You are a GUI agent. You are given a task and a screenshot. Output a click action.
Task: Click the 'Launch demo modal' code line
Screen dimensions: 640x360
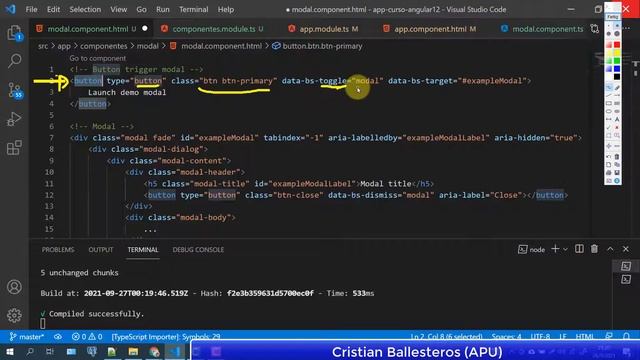[x=127, y=92]
